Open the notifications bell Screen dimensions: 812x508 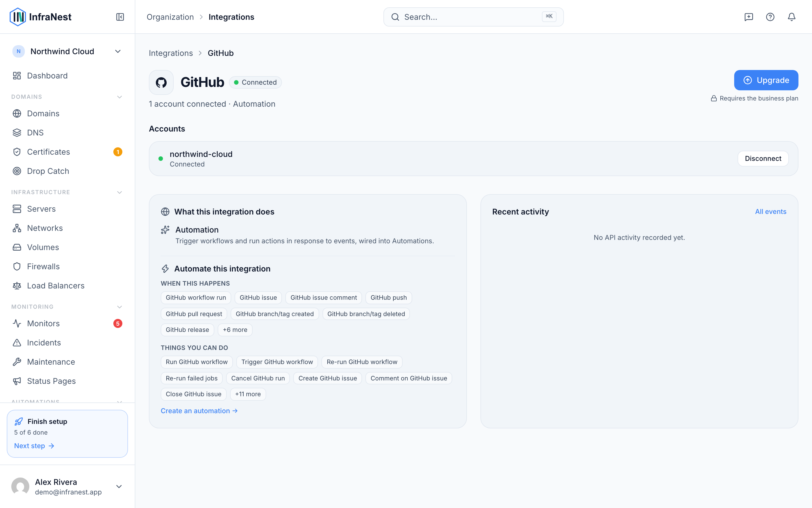tap(791, 17)
